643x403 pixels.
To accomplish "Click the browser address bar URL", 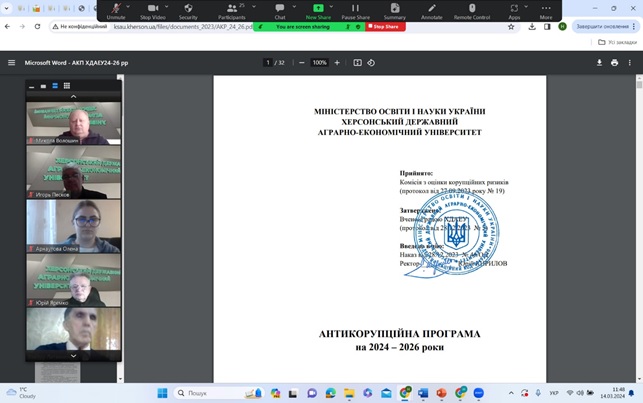I will [183, 27].
